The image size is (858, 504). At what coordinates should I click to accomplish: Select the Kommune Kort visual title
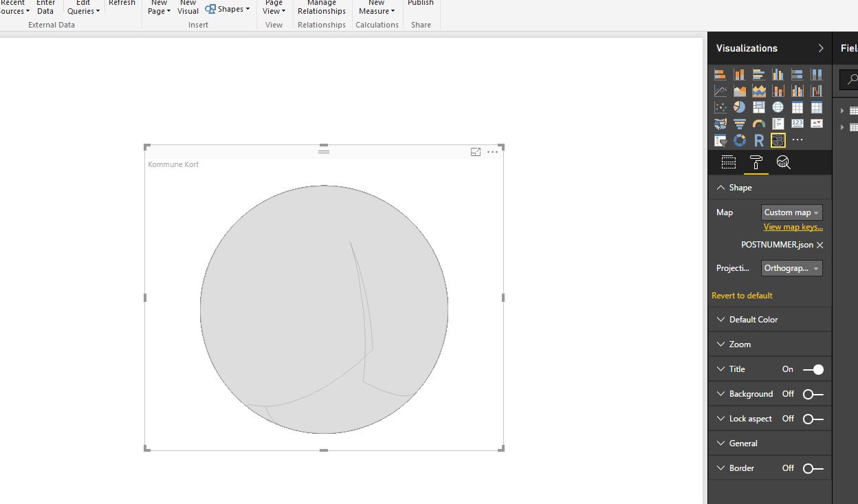(x=173, y=164)
